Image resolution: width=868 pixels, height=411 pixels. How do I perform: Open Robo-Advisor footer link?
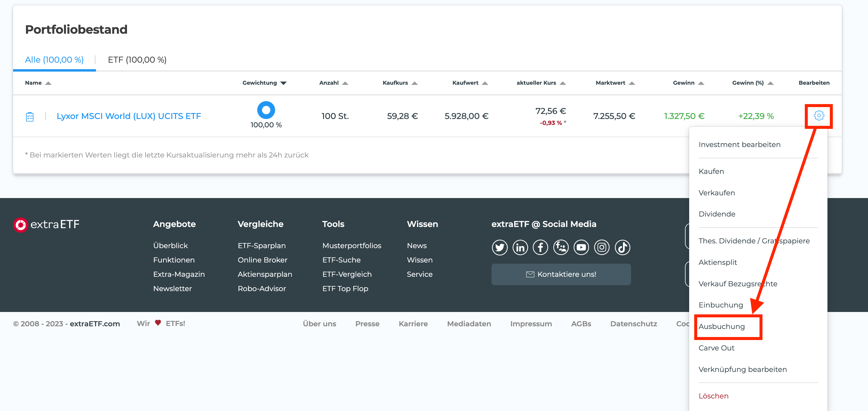[261, 289]
